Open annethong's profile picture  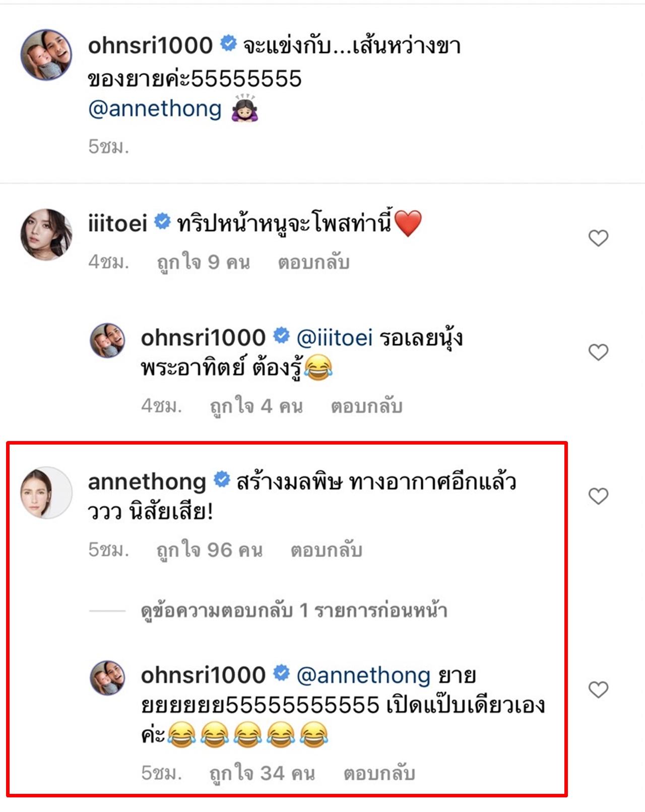[46, 493]
